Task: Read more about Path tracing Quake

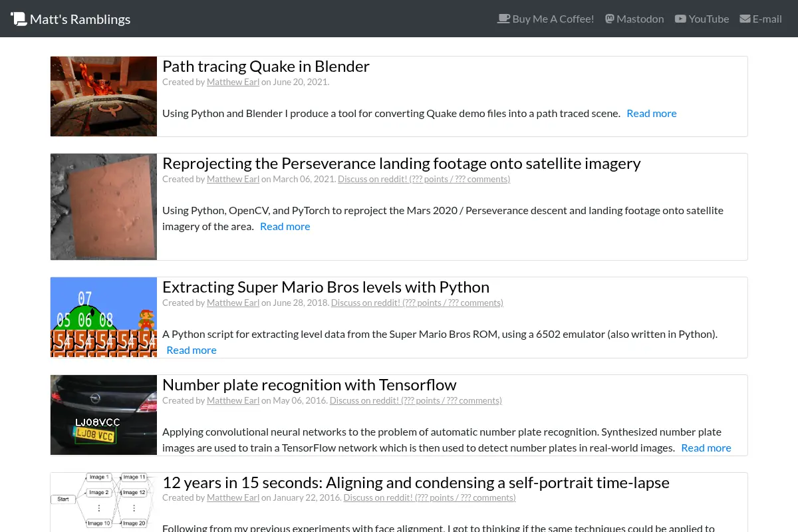Action: point(652,113)
